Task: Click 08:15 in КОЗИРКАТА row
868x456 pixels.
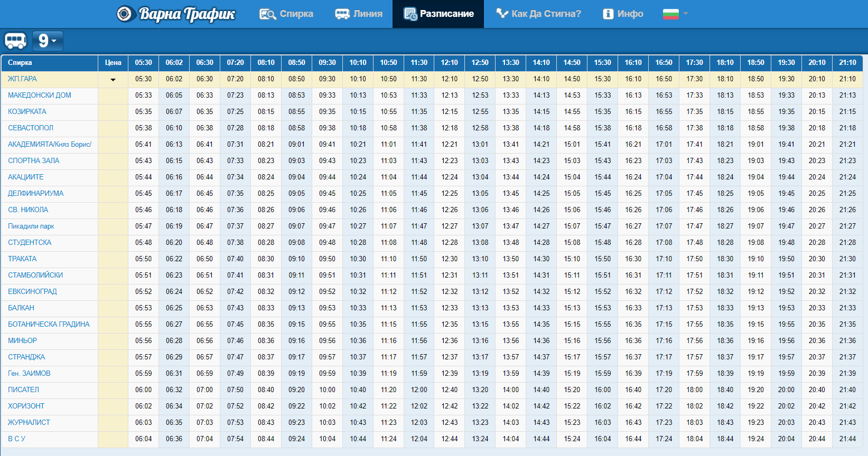Action: coord(266,111)
